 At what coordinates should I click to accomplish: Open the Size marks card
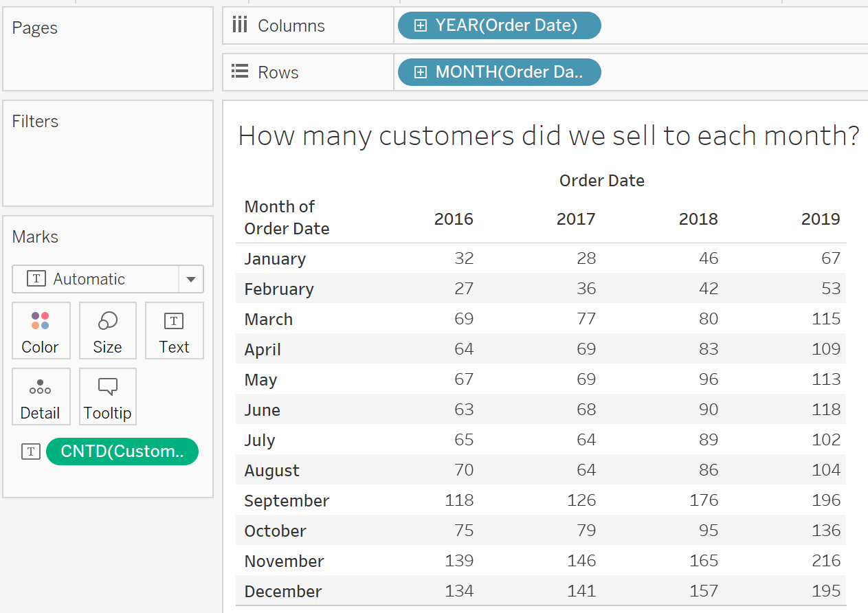(107, 331)
